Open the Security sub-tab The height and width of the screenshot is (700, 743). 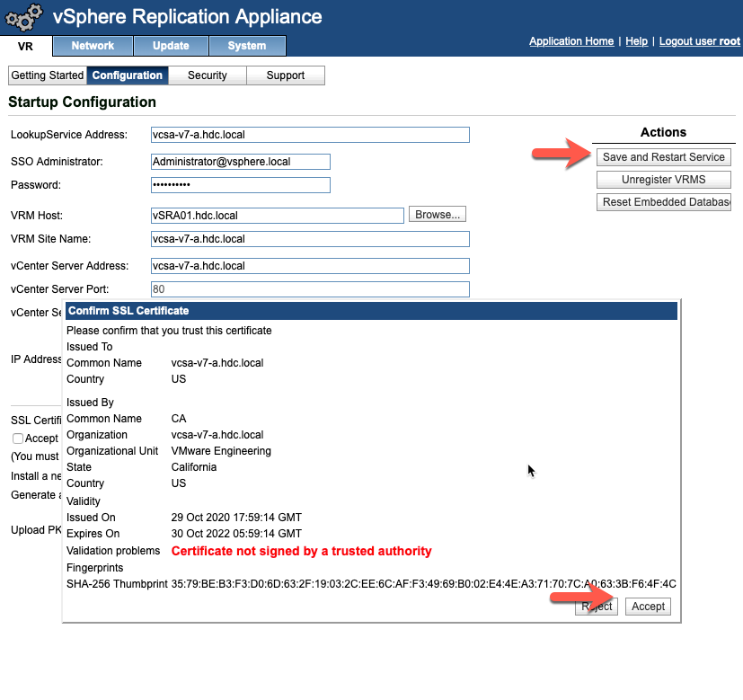207,75
